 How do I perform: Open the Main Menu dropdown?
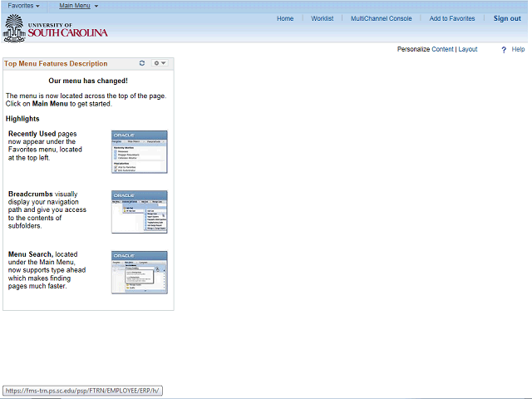pyautogui.click(x=78, y=6)
